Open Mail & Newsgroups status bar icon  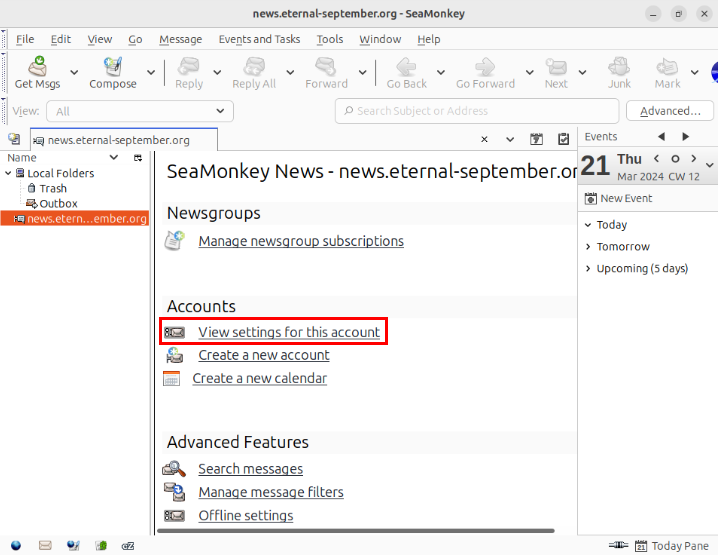tap(45, 545)
